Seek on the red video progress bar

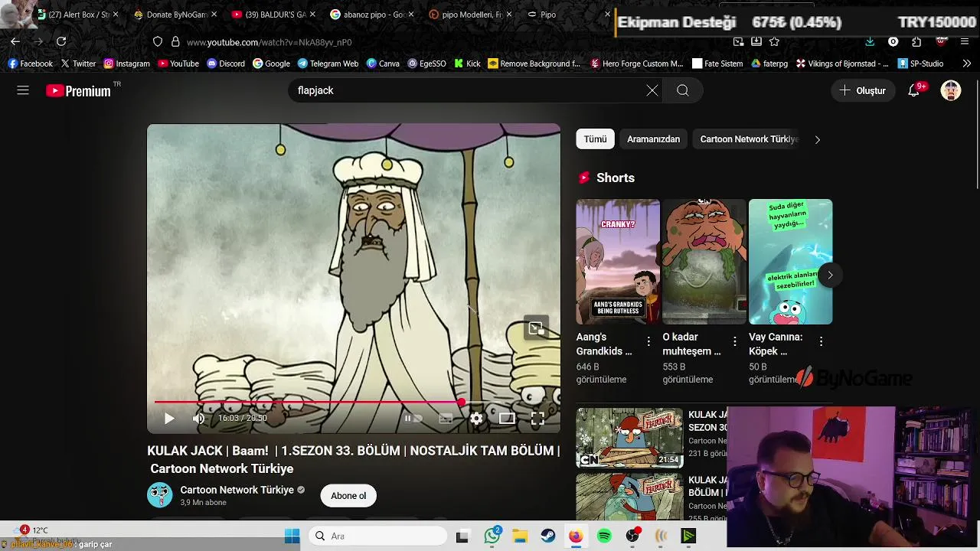[x=354, y=401]
